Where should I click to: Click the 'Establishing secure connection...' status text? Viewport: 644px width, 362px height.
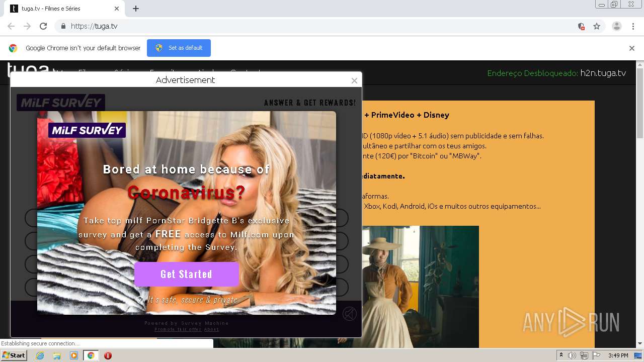point(40,343)
